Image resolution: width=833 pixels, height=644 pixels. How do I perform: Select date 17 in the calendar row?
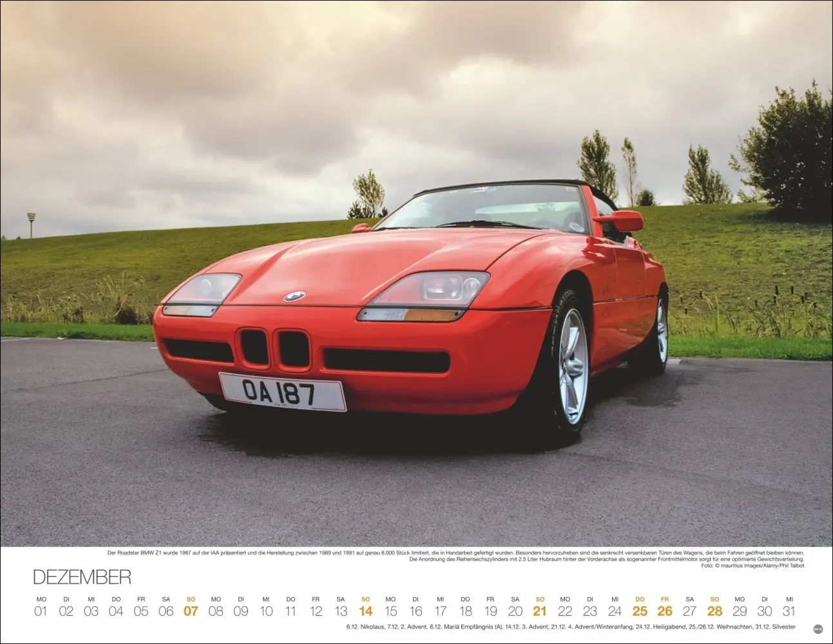click(441, 611)
